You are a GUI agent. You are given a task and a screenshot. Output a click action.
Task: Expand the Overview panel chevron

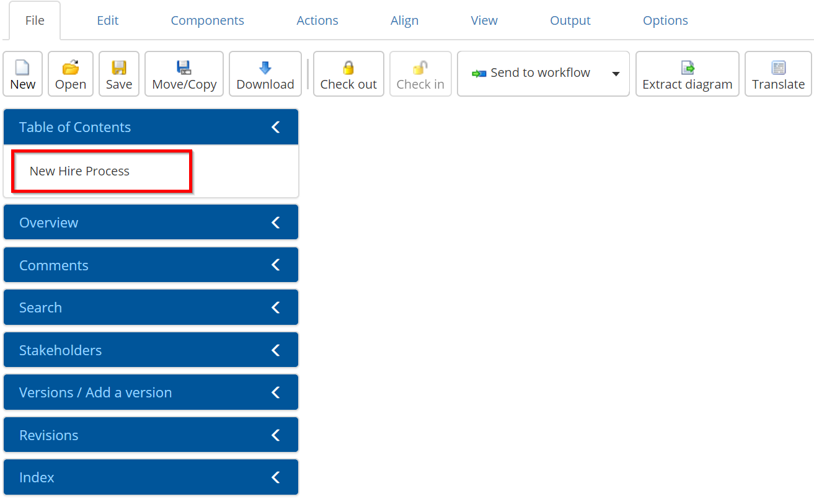click(276, 223)
